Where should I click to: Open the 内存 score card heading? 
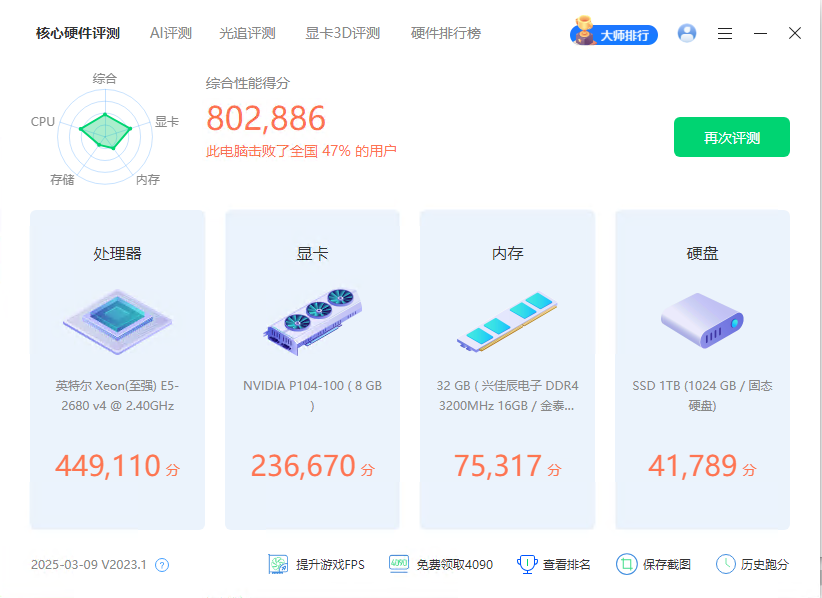(507, 254)
